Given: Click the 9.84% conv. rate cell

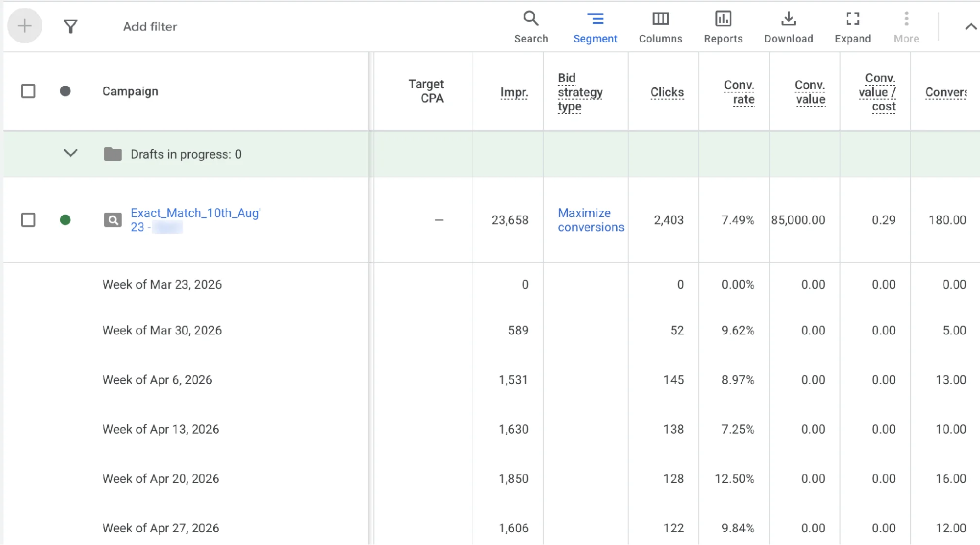Looking at the screenshot, I should click(x=738, y=528).
